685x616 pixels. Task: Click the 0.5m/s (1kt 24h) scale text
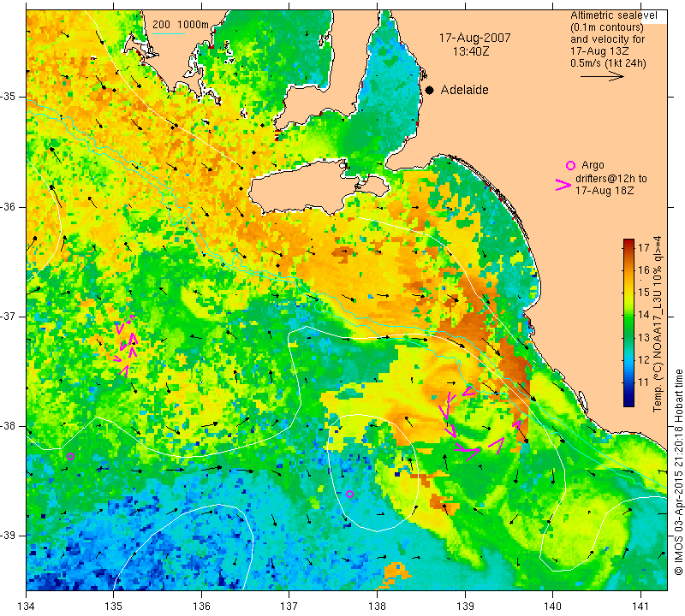[x=608, y=62]
